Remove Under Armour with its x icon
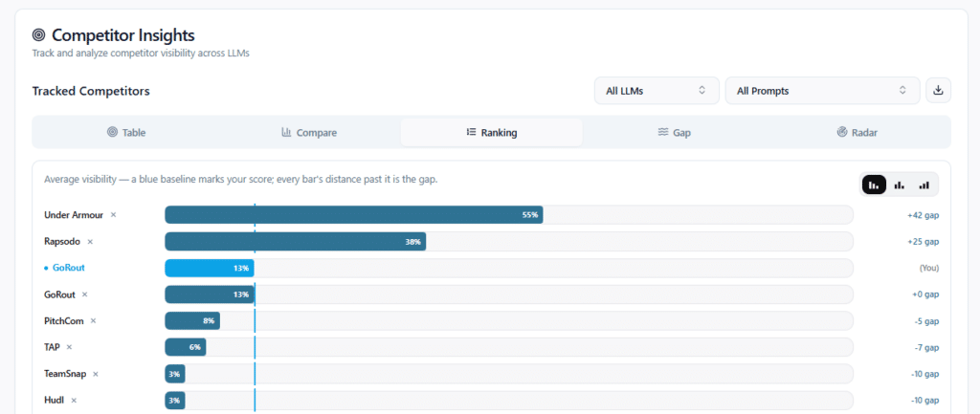The height and width of the screenshot is (414, 980). 113,215
